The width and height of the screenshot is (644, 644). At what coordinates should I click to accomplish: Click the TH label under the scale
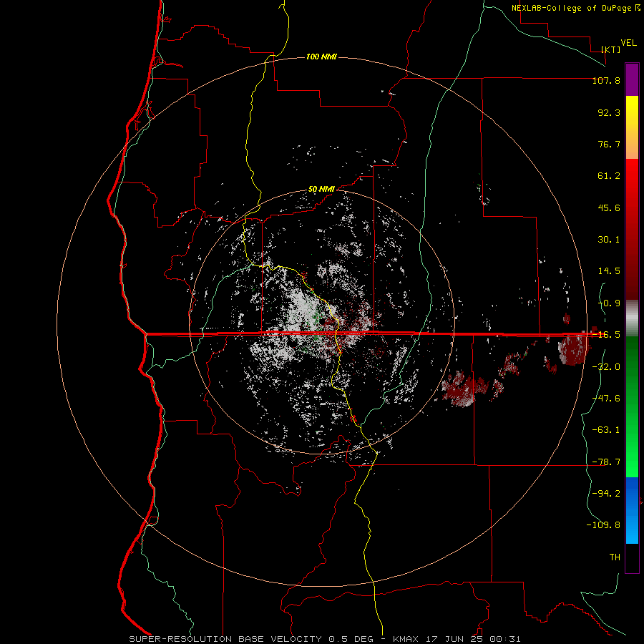(615, 557)
